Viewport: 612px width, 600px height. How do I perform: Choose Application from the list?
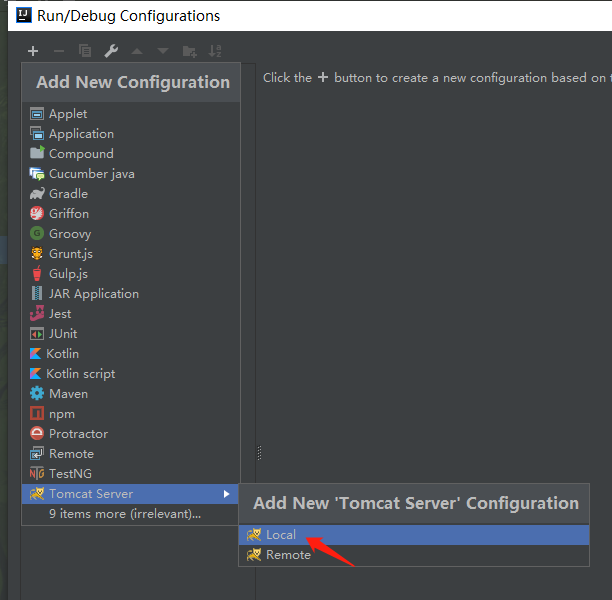[x=131, y=134]
